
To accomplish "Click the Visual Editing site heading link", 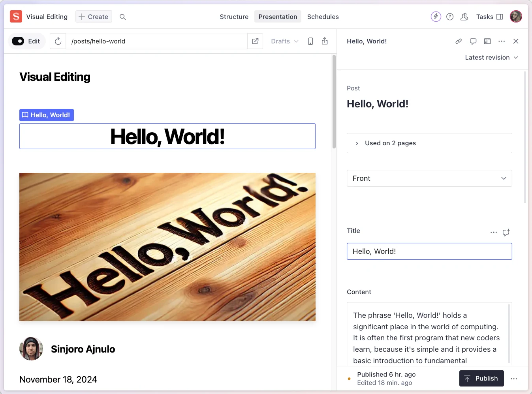I will click(55, 77).
